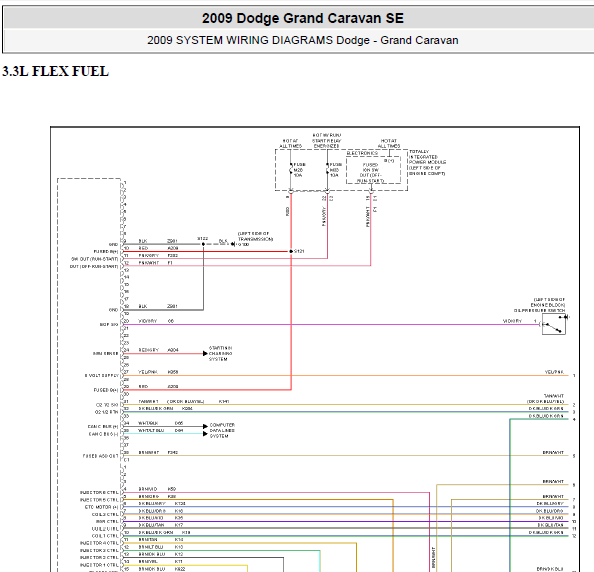594x572 pixels.
Task: Click the 'INJECTOR 6 CTRL' pin label
Action: 99,492
